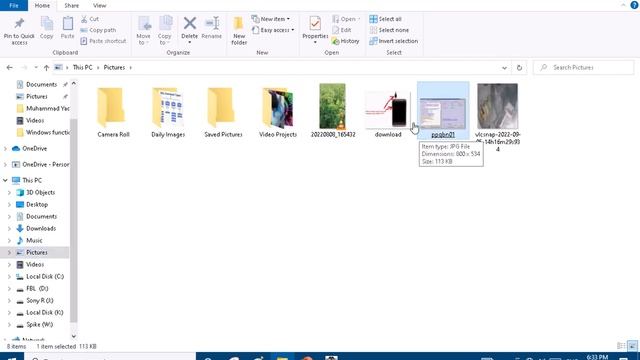Screen dimensions: 640x360
Task: Open the Easy access dropdown
Action: [x=273, y=30]
